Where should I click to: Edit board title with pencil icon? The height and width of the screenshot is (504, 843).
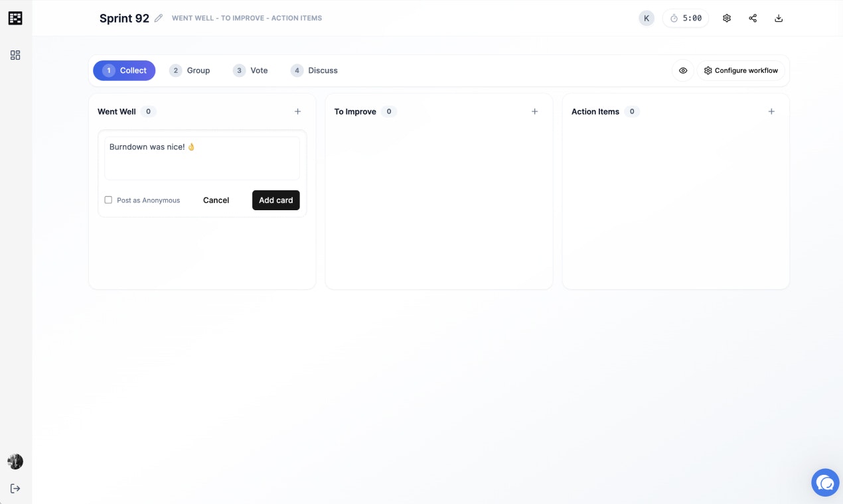[158, 19]
